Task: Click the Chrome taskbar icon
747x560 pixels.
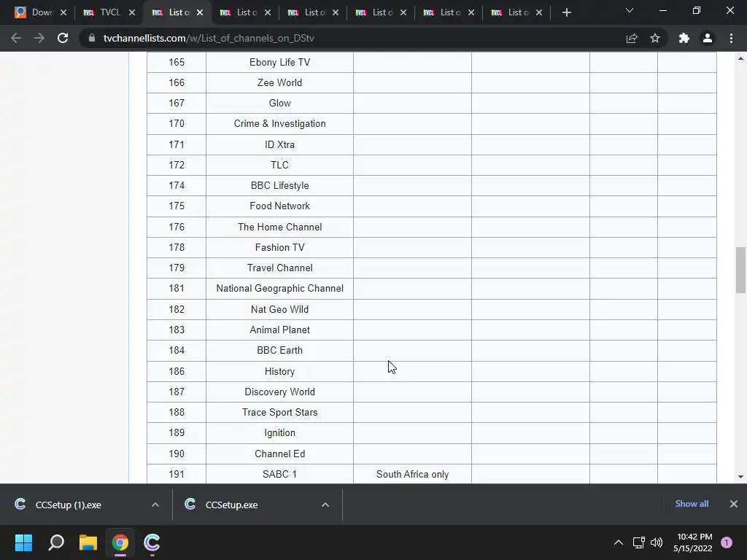Action: pyautogui.click(x=120, y=542)
